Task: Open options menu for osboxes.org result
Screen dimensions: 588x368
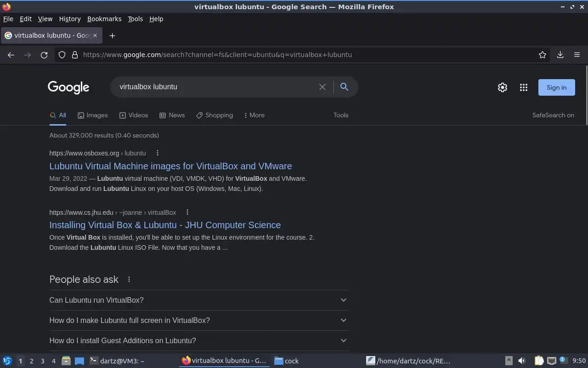Action: point(158,153)
